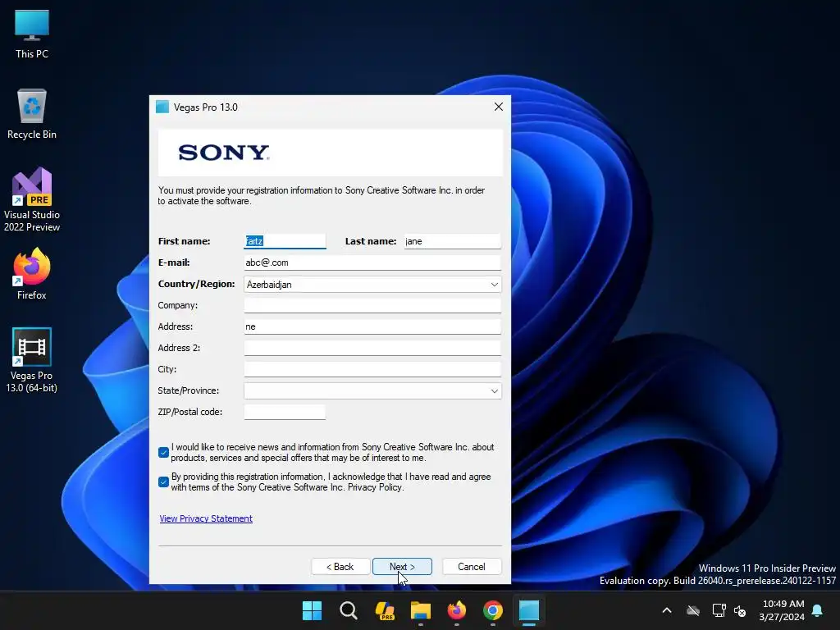This screenshot has width=840, height=630.
Task: Click the Address 2 input field
Action: click(x=372, y=348)
